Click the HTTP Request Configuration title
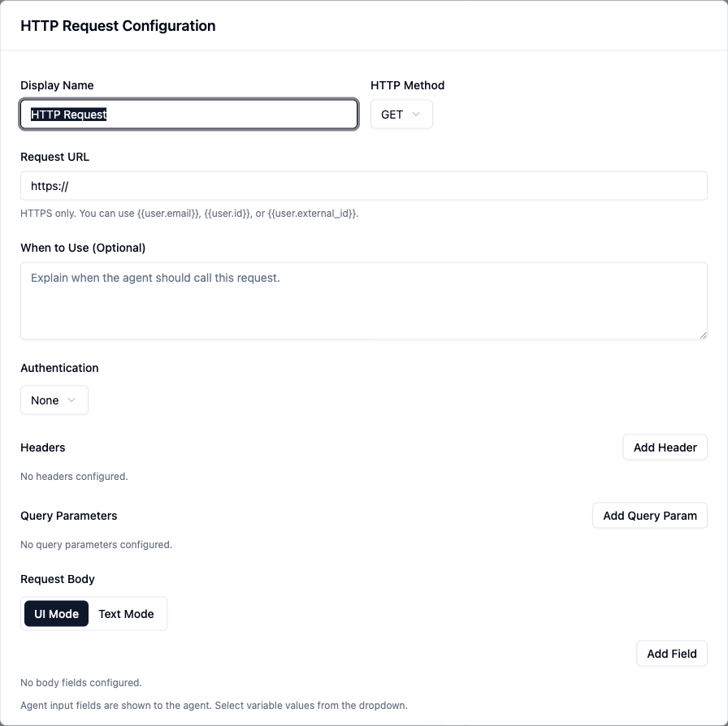 118,25
